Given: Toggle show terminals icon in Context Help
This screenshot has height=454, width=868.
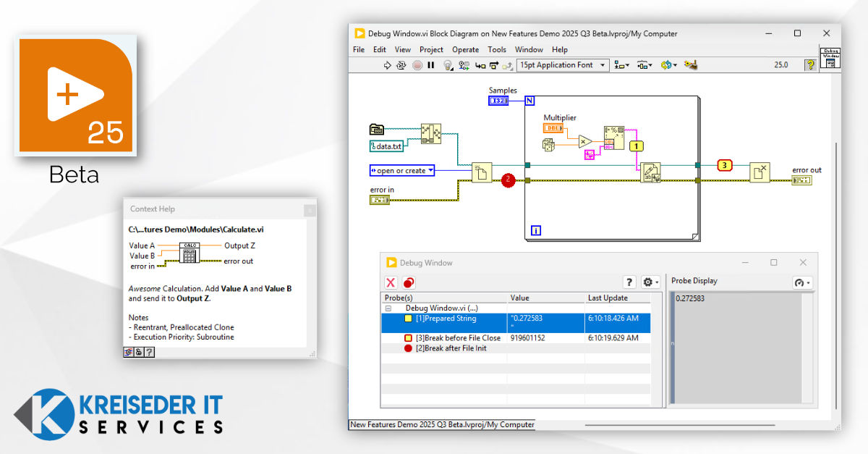Looking at the screenshot, I should pos(129,353).
